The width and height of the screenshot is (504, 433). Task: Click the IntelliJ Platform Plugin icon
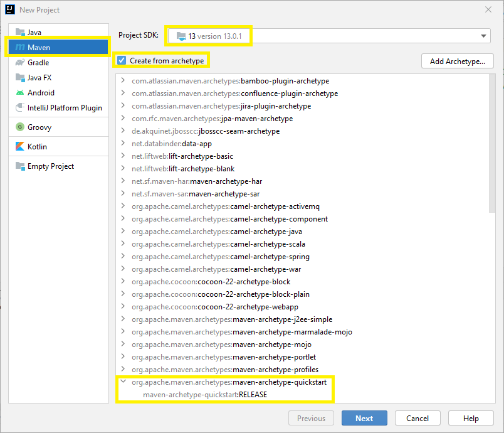(x=20, y=107)
